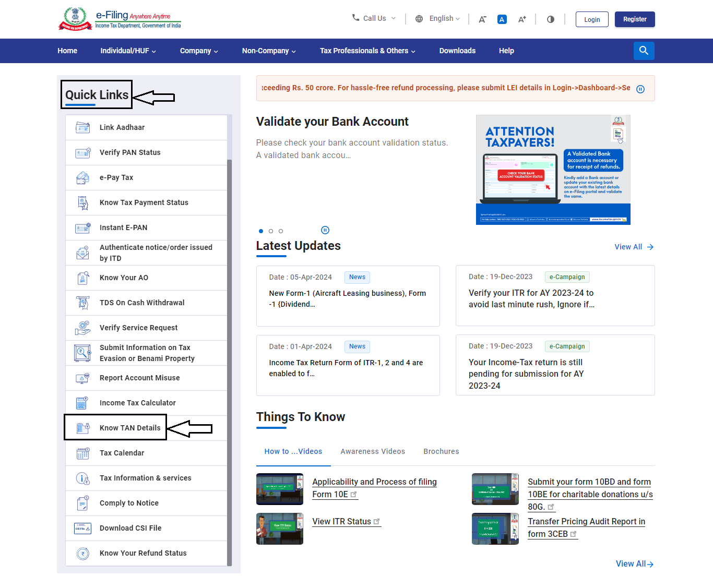Viewport: 713px width, 588px height.
Task: Click the e-Filing Income Tax Department logo
Action: point(121,19)
